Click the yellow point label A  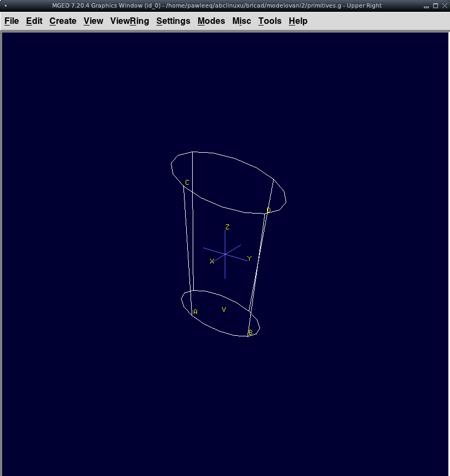195,312
